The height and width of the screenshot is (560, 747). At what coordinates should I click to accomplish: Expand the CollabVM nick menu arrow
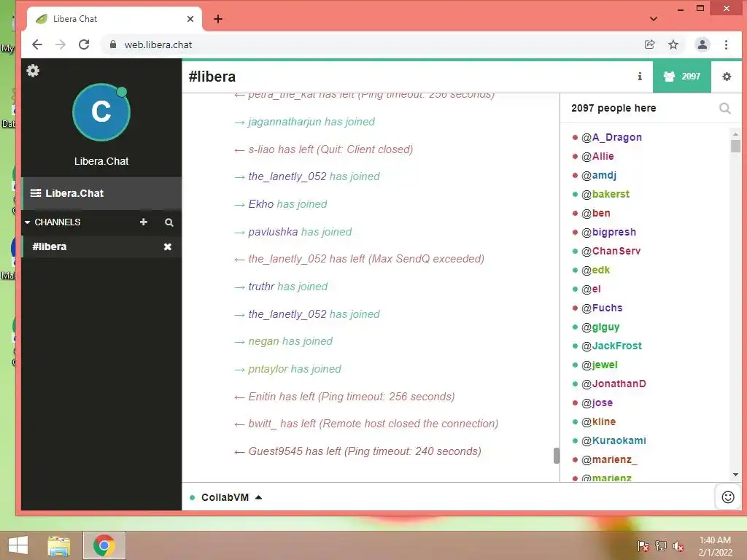(x=259, y=497)
